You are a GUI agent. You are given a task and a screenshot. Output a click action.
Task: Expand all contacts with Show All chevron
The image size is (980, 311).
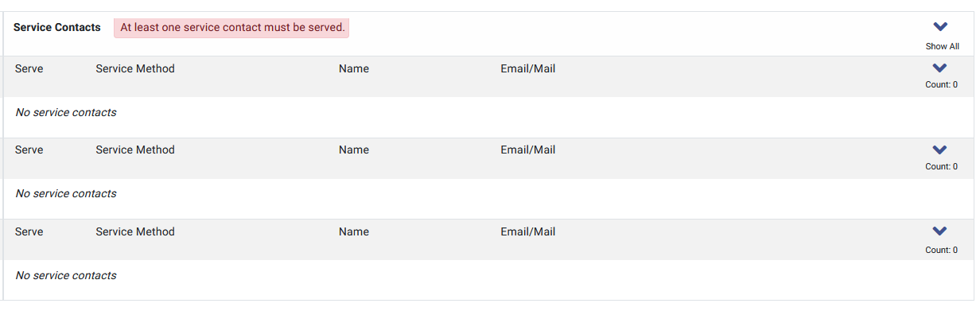(x=939, y=27)
